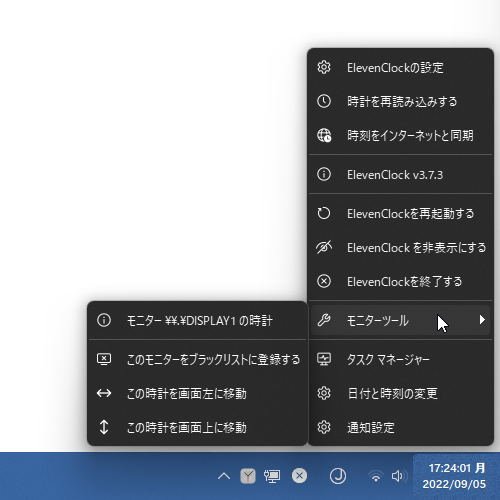The height and width of the screenshot is (500, 500).
Task: Click monitor device tray icon in taskbar
Action: [x=272, y=476]
